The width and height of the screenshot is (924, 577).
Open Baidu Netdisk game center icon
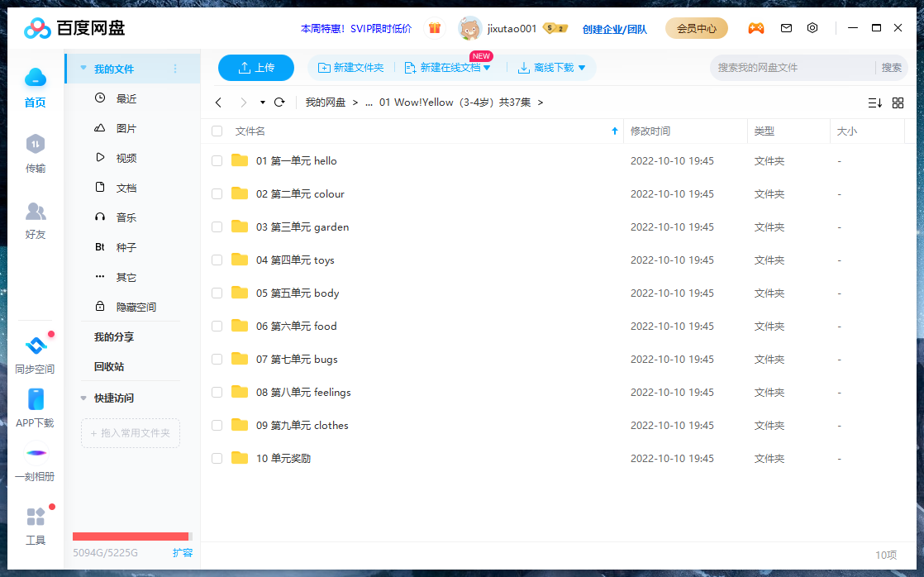pyautogui.click(x=756, y=27)
